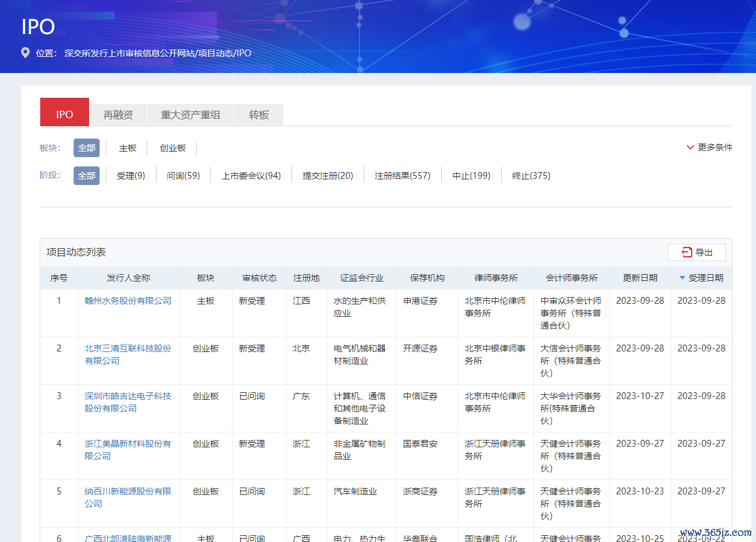Click 非金属矿物制品业 industry cell
The width and height of the screenshot is (756, 542).
coord(359,450)
